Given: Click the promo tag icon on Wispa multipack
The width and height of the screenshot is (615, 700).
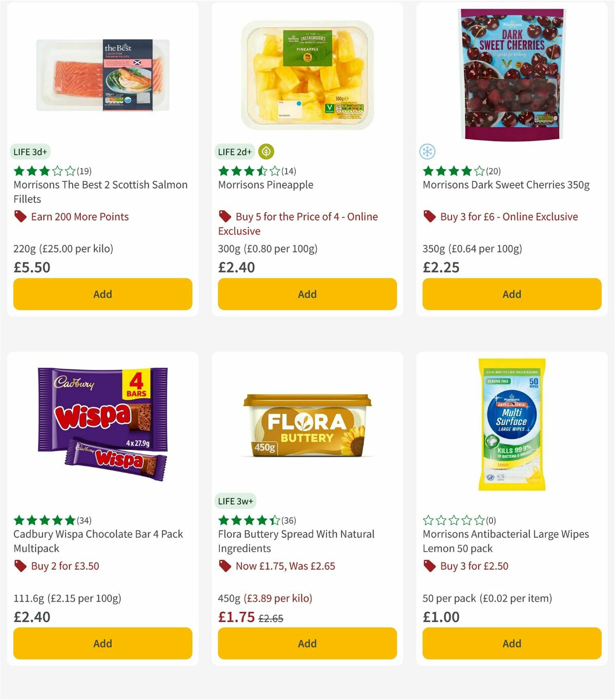Looking at the screenshot, I should coord(20,566).
